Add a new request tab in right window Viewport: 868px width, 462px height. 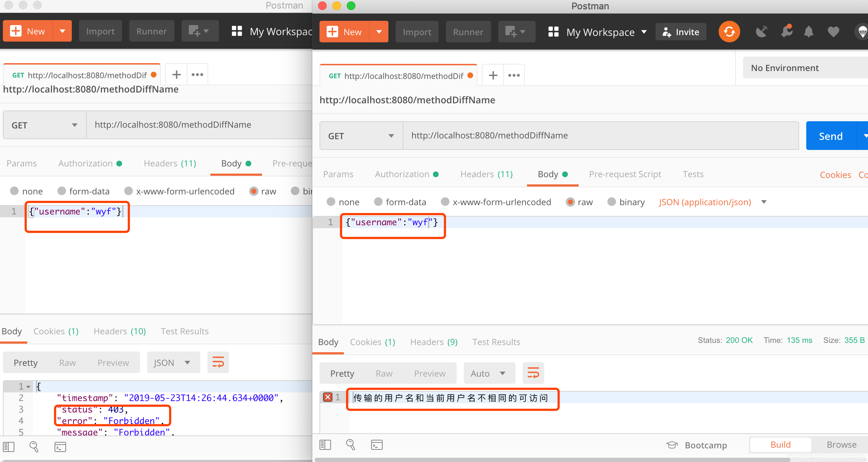[493, 75]
